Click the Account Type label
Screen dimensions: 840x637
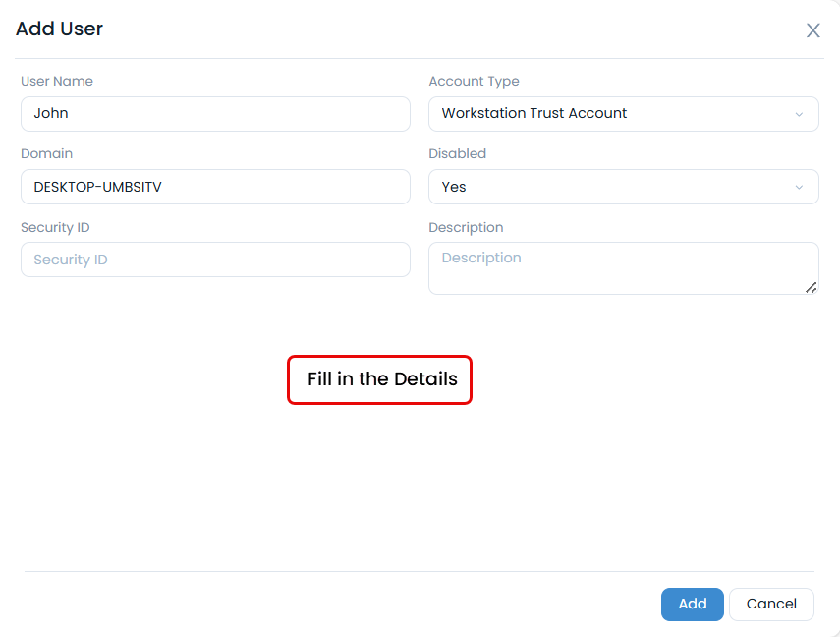[x=474, y=81]
